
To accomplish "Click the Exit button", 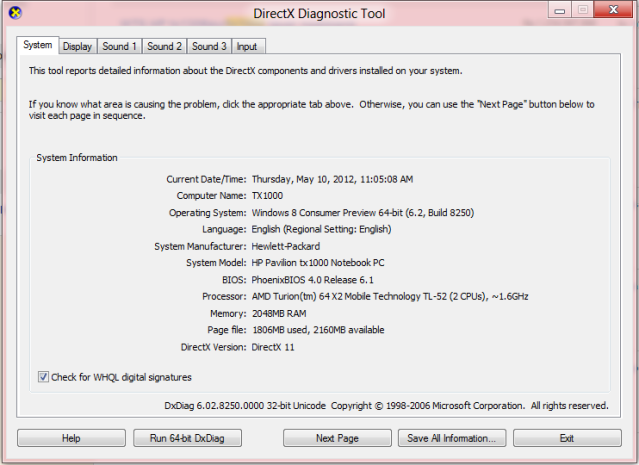I will click(x=567, y=438).
